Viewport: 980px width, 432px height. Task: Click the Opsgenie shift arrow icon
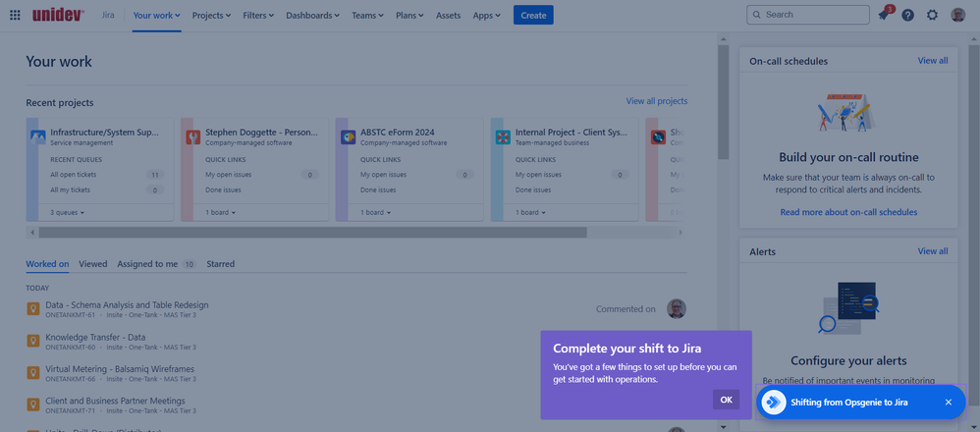(x=775, y=402)
